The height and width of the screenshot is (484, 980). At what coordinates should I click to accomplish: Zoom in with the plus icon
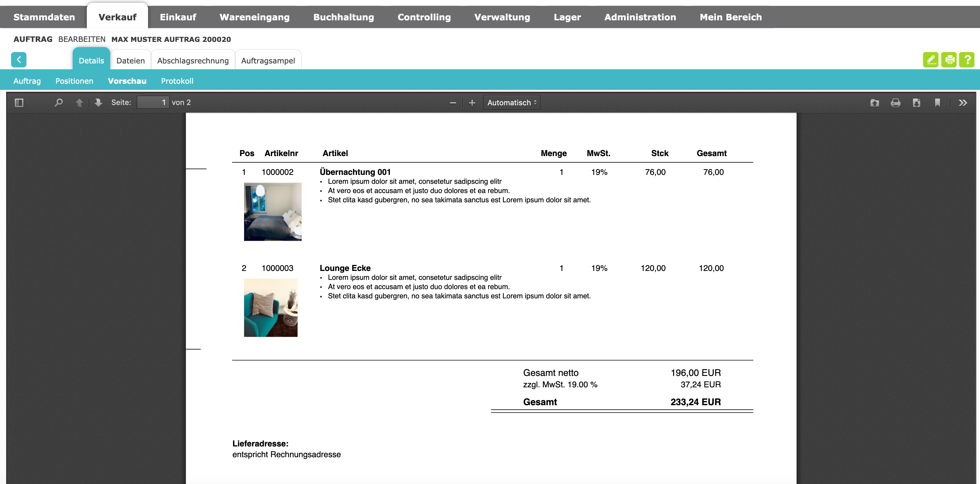click(x=472, y=103)
